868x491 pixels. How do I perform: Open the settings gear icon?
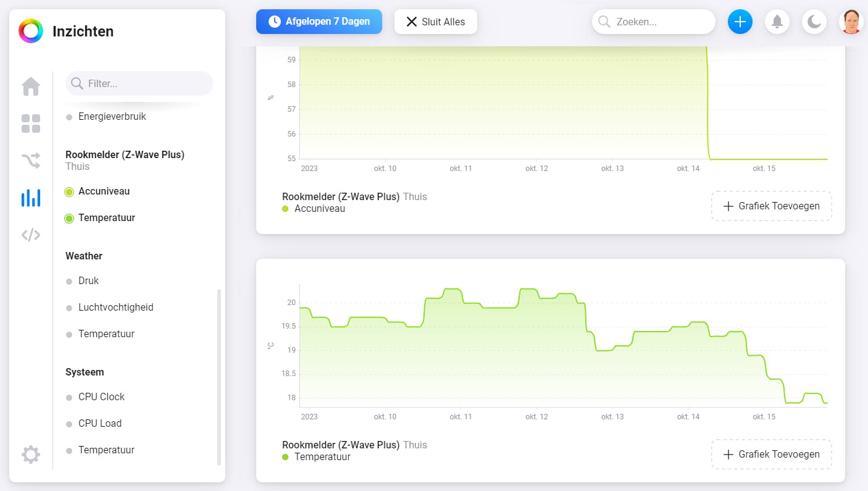click(31, 455)
